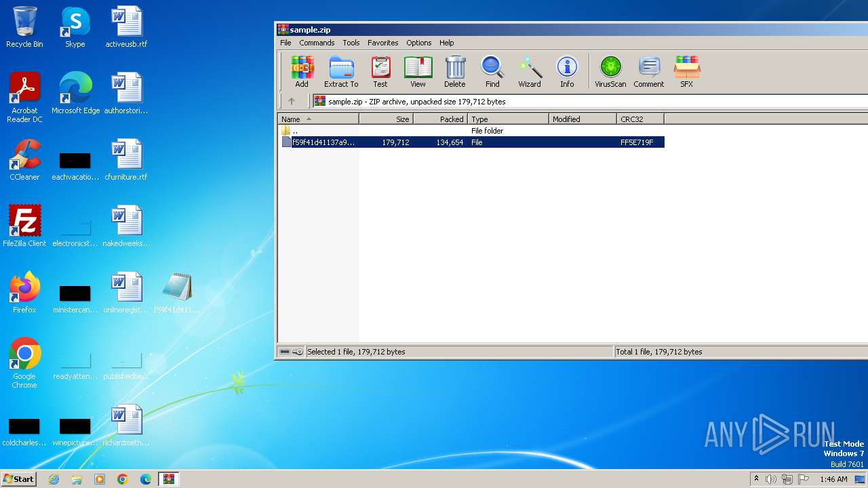Image resolution: width=868 pixels, height=488 pixels.
Task: Sort by the CRC32 column header
Action: [640, 119]
